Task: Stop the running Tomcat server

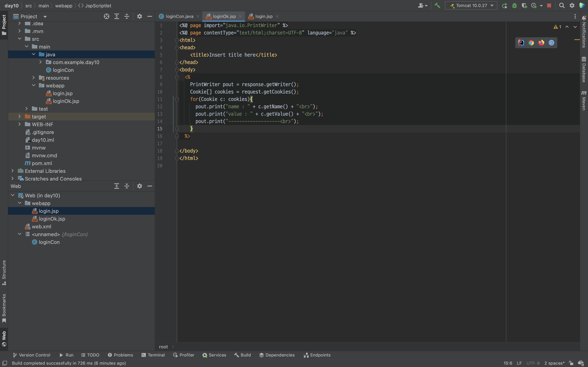Action: (549, 5)
